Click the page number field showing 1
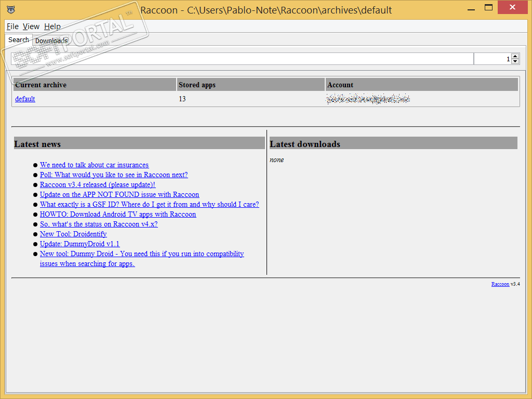 pos(493,59)
